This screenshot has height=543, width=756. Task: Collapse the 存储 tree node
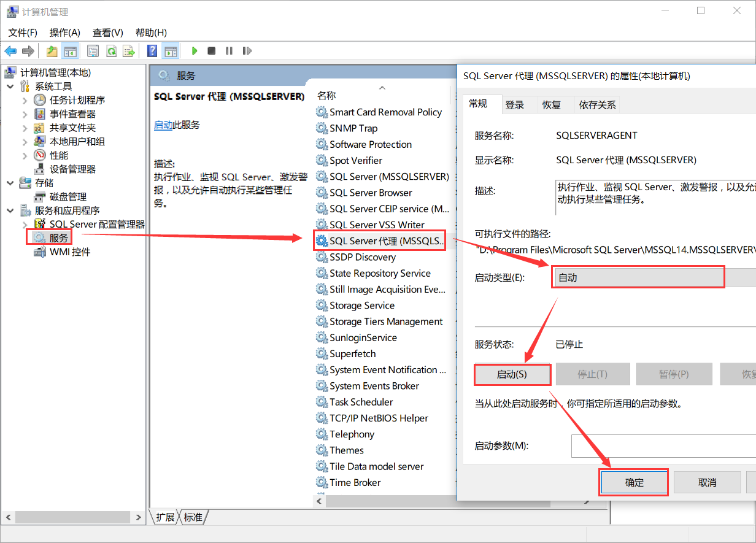click(x=10, y=183)
